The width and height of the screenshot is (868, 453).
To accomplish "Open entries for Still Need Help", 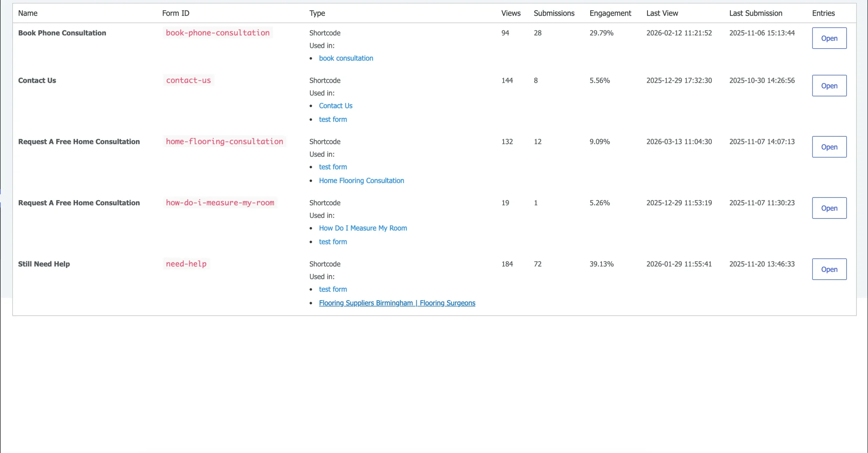I will (829, 269).
